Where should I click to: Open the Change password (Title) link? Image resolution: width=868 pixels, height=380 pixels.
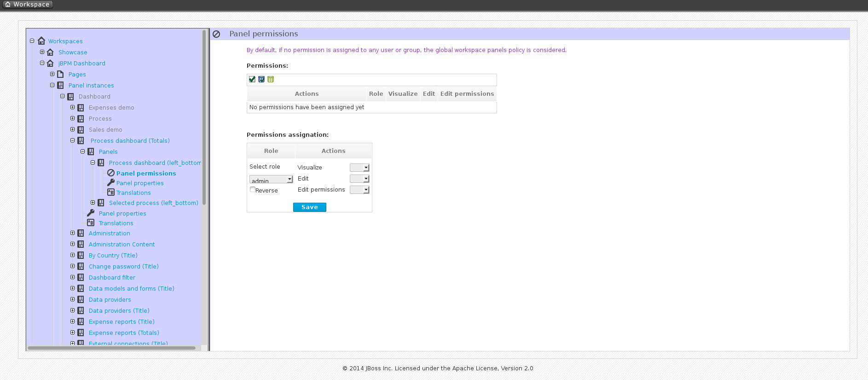(x=124, y=266)
